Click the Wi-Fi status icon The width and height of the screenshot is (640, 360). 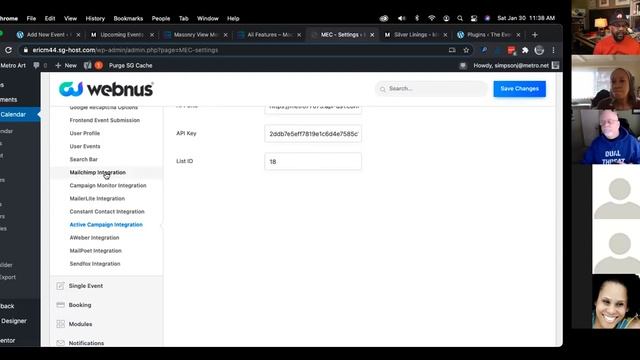431,18
